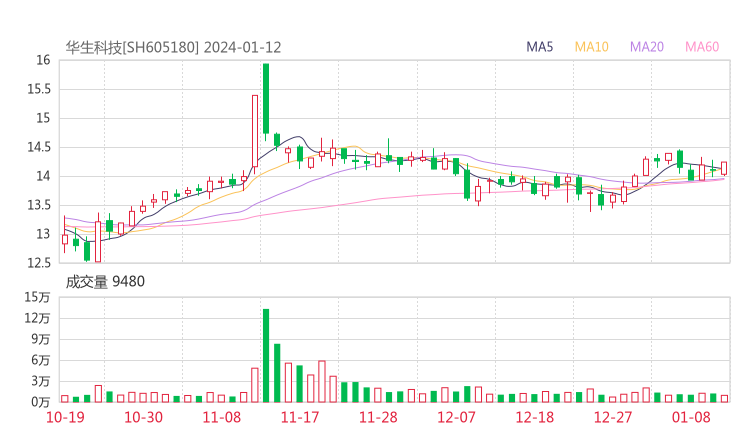Click the 6万 volume axis label
740x440 pixels.
[41, 360]
